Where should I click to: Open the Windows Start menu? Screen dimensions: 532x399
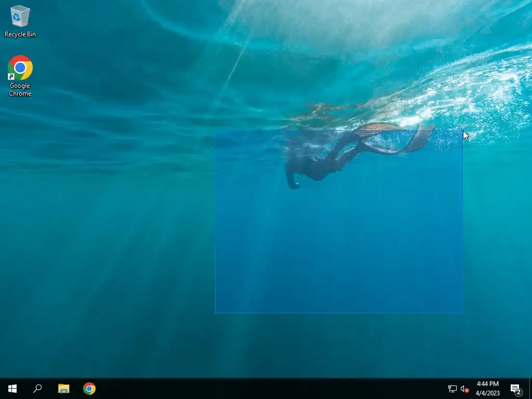(x=12, y=389)
